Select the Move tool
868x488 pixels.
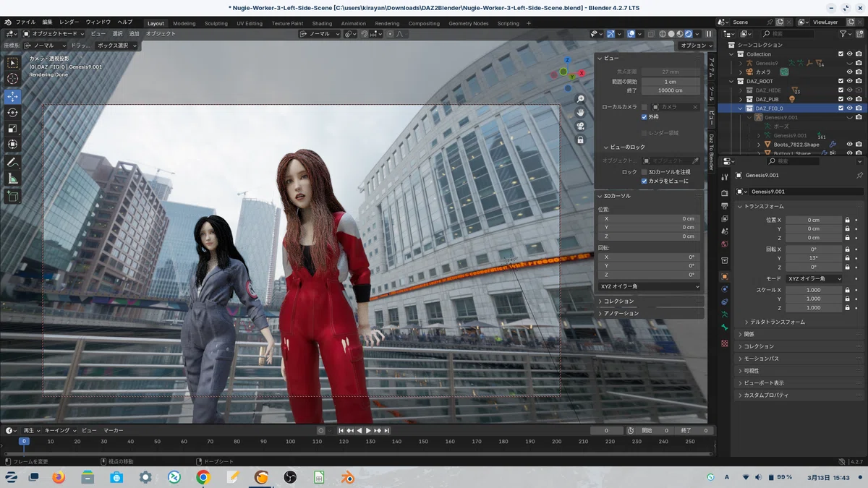point(12,96)
